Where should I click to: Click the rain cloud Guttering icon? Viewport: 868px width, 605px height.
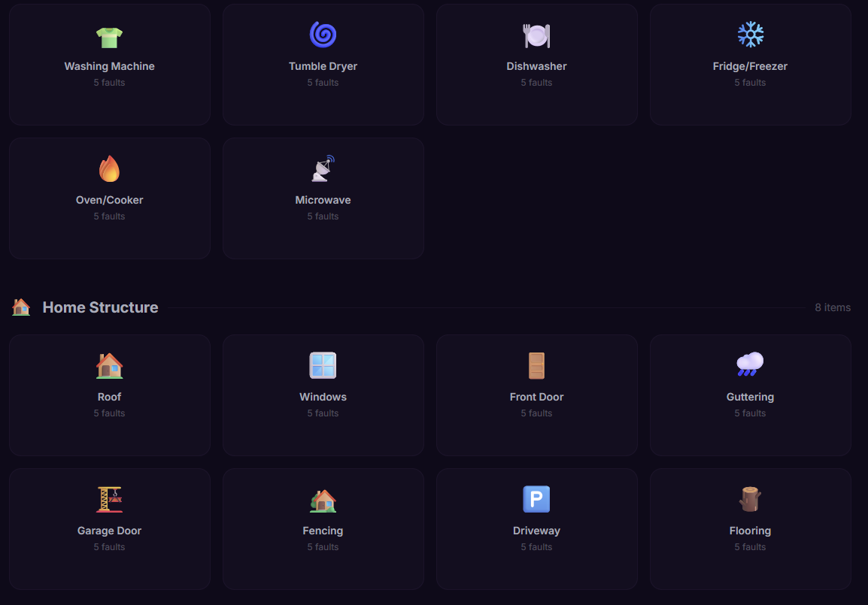tap(750, 365)
